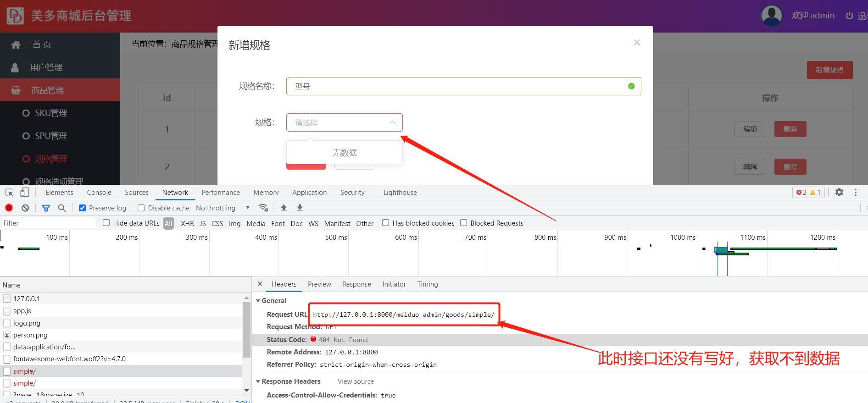868x403 pixels.
Task: Open SPU管理 in sidebar
Action: click(51, 136)
